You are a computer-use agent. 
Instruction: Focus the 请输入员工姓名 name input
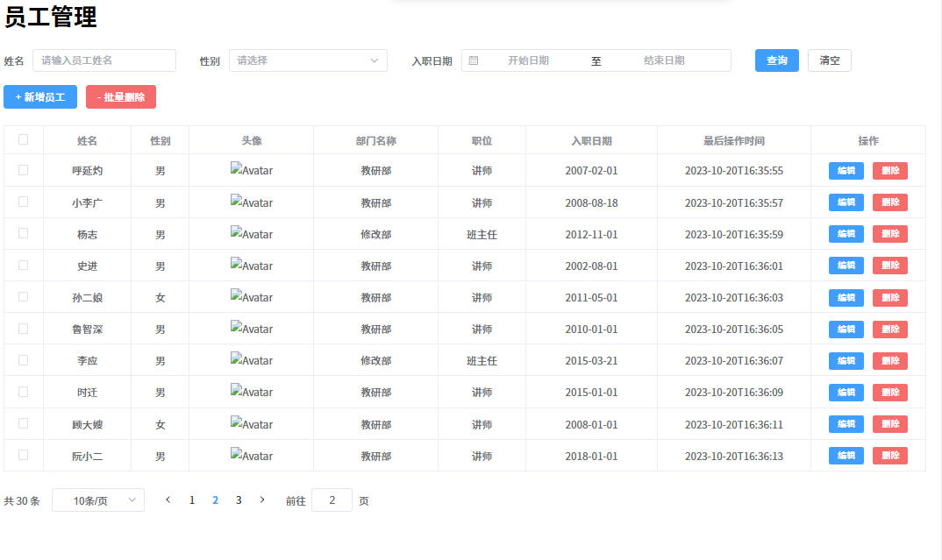click(104, 60)
